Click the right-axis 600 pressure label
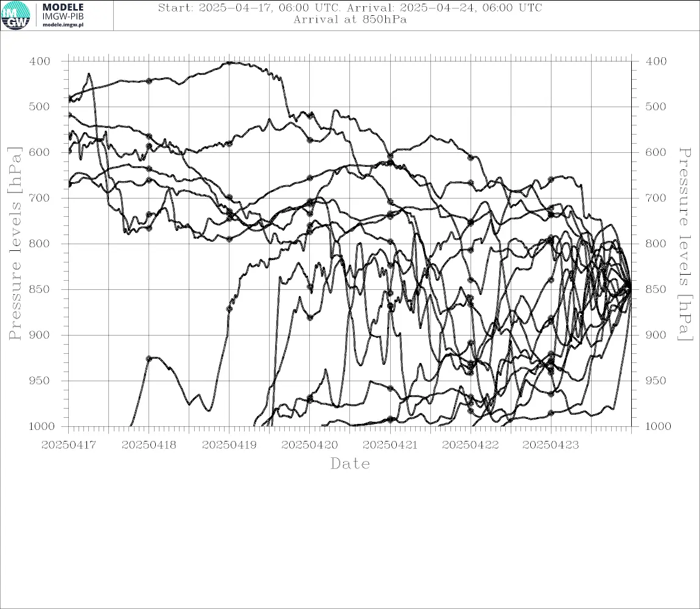Image resolution: width=700 pixels, height=609 pixels. pyautogui.click(x=656, y=152)
